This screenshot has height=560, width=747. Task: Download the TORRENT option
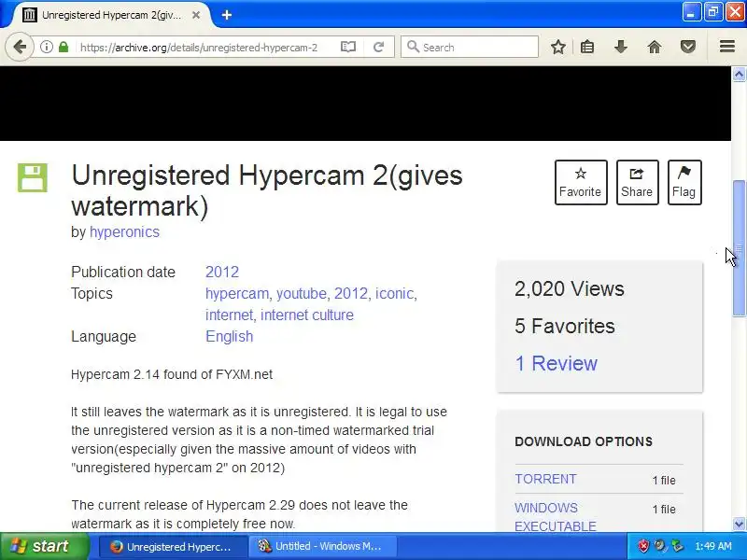pos(545,479)
